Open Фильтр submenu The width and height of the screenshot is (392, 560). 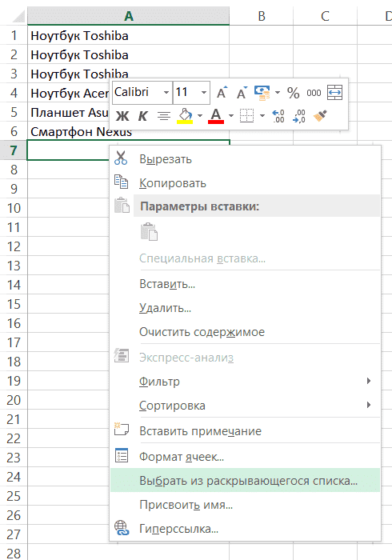[x=245, y=382]
